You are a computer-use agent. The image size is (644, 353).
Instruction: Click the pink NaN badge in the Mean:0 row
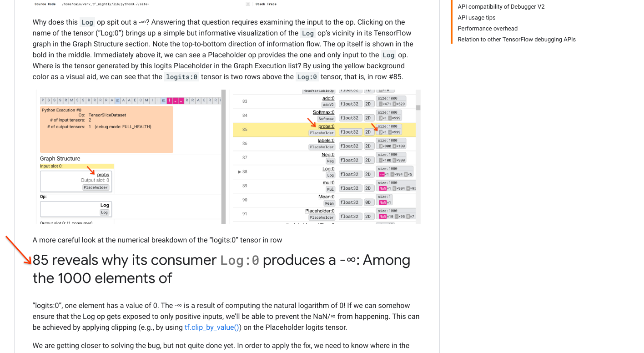tap(382, 202)
